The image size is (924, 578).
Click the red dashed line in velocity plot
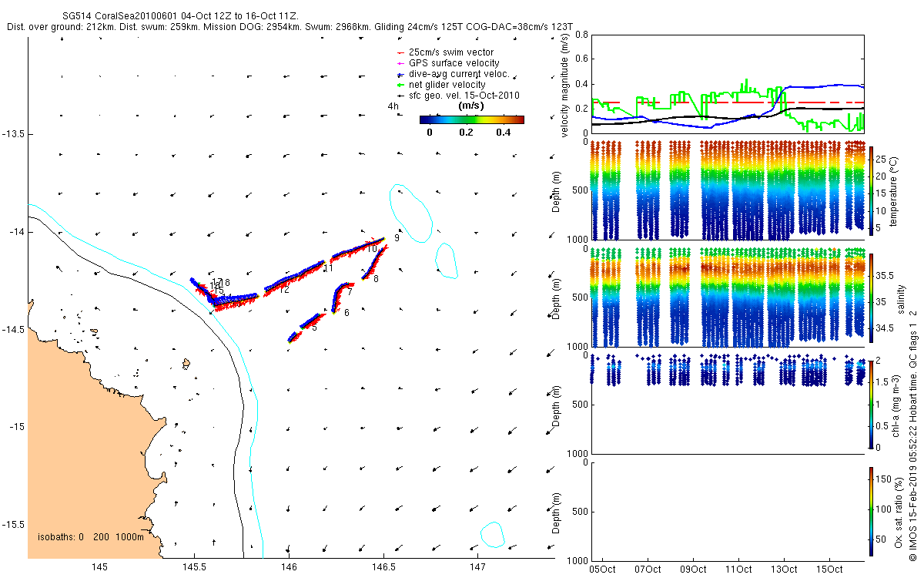point(728,102)
